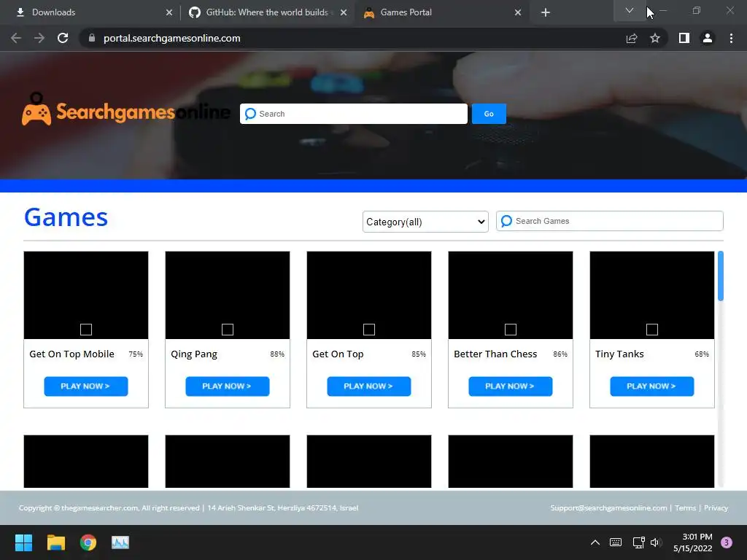Click the games list scrollbar thumb
Screen dimensions: 747x560
tap(720, 276)
